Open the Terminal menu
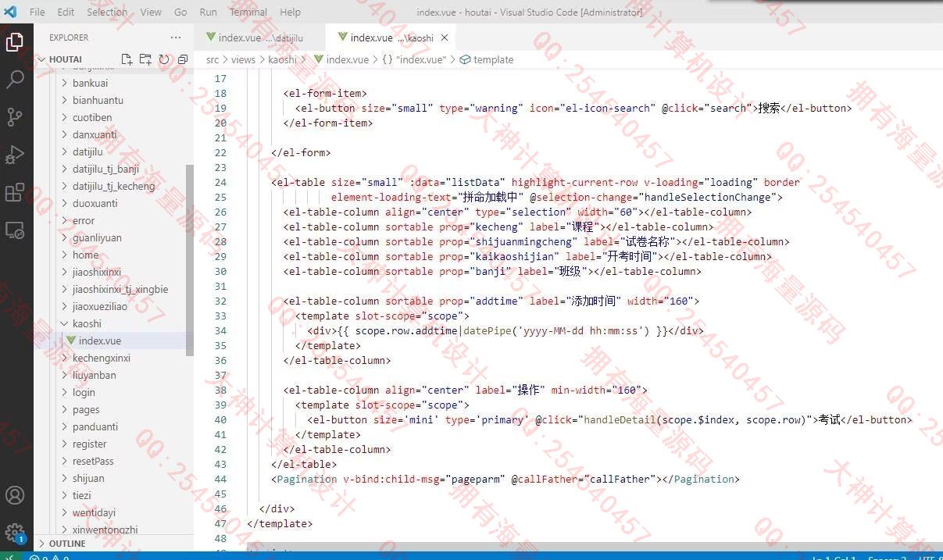Image resolution: width=943 pixels, height=560 pixels. (248, 12)
